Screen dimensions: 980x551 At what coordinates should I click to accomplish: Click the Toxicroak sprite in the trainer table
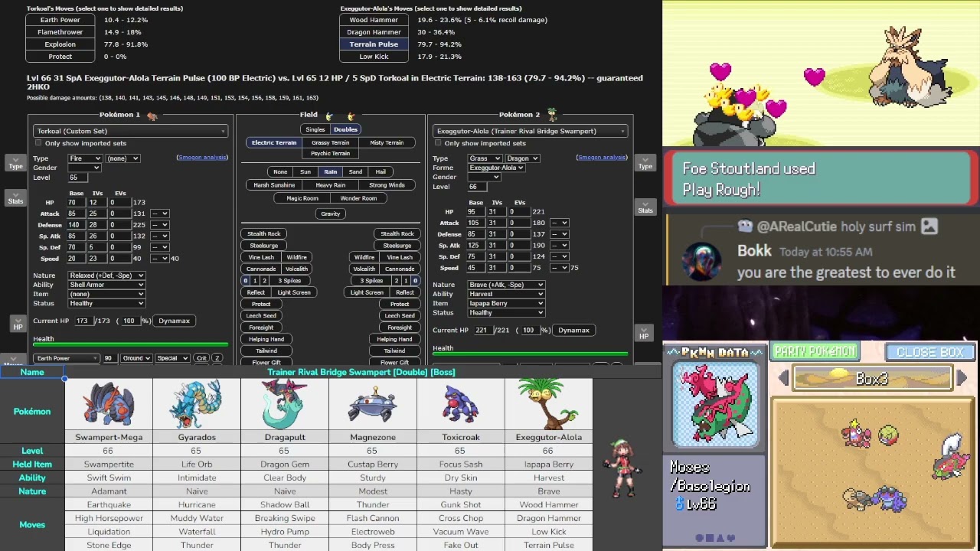point(460,406)
